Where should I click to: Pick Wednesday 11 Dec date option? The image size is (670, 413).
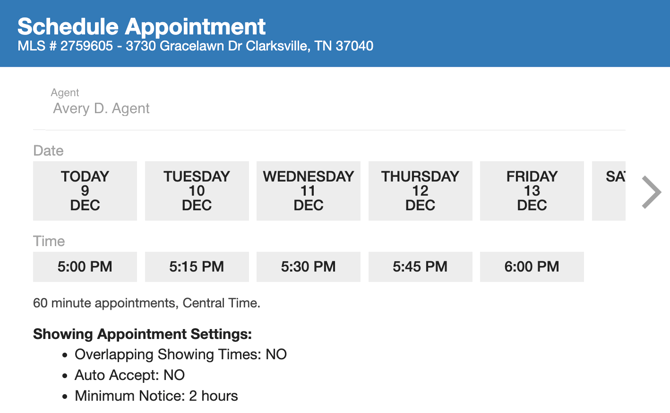[308, 191]
